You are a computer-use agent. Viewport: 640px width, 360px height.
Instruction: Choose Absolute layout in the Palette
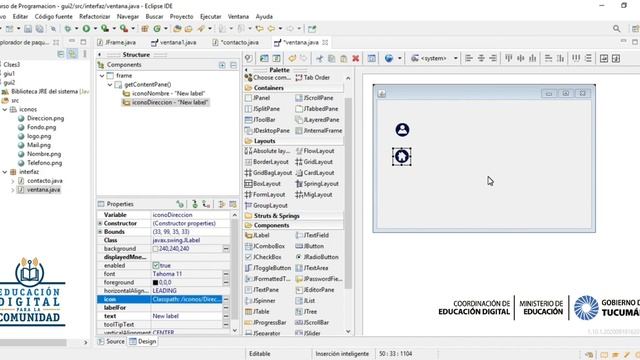point(267,151)
